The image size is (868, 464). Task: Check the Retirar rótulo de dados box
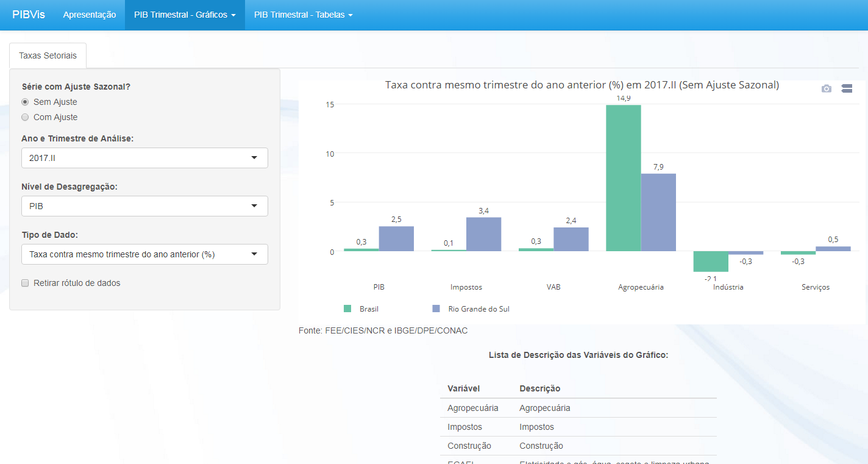[x=25, y=283]
